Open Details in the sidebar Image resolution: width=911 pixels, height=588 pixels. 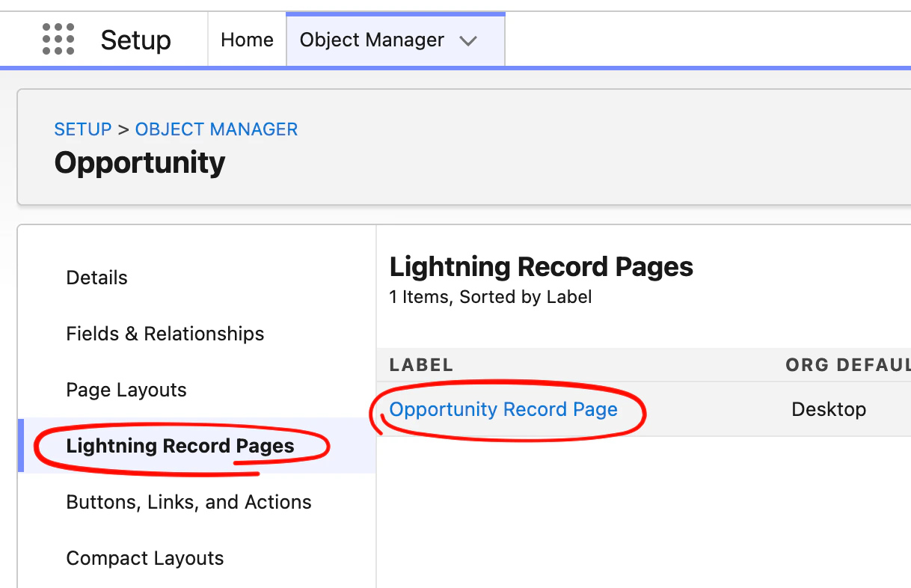[96, 278]
